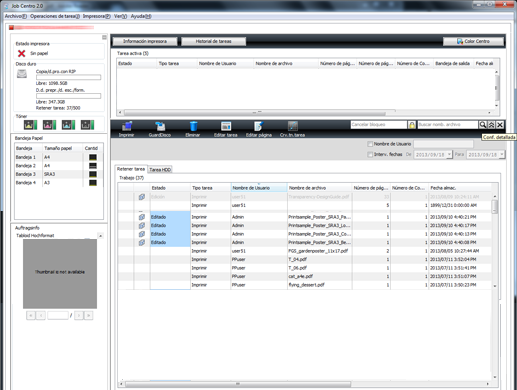Select the cat_a4e.pdf job
Screen dimensions: 517x390
click(x=305, y=276)
